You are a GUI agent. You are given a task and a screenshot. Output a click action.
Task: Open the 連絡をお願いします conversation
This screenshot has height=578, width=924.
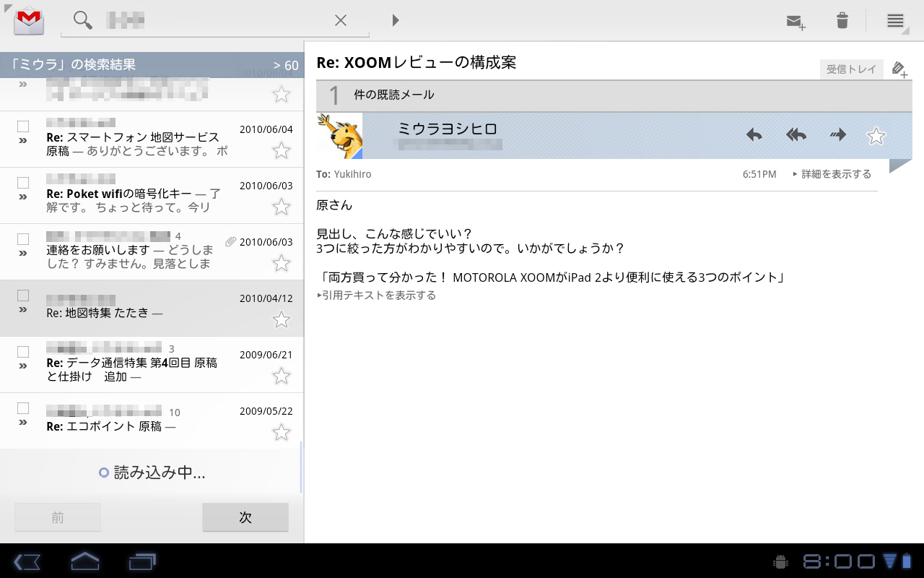point(152,252)
